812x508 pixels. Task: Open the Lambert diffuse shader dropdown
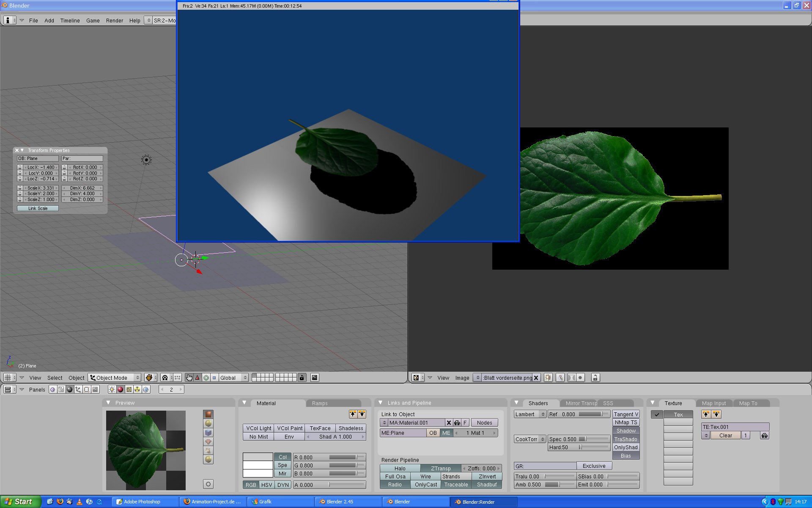(x=529, y=414)
